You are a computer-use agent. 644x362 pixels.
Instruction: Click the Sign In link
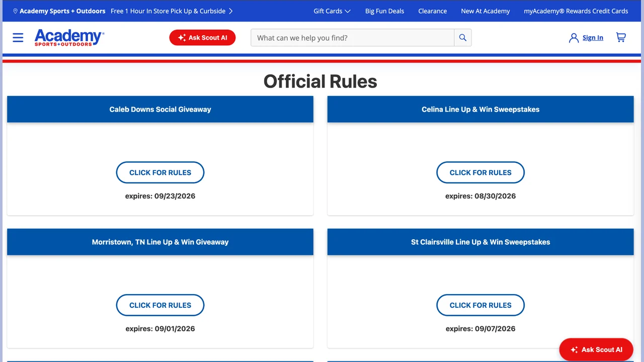(x=593, y=38)
